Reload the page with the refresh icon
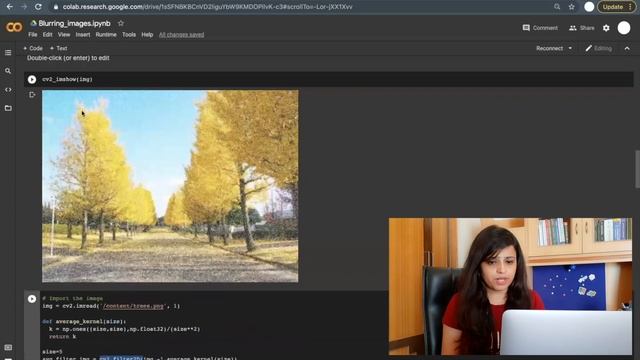Viewport: 640px width, 360px height. [x=38, y=7]
